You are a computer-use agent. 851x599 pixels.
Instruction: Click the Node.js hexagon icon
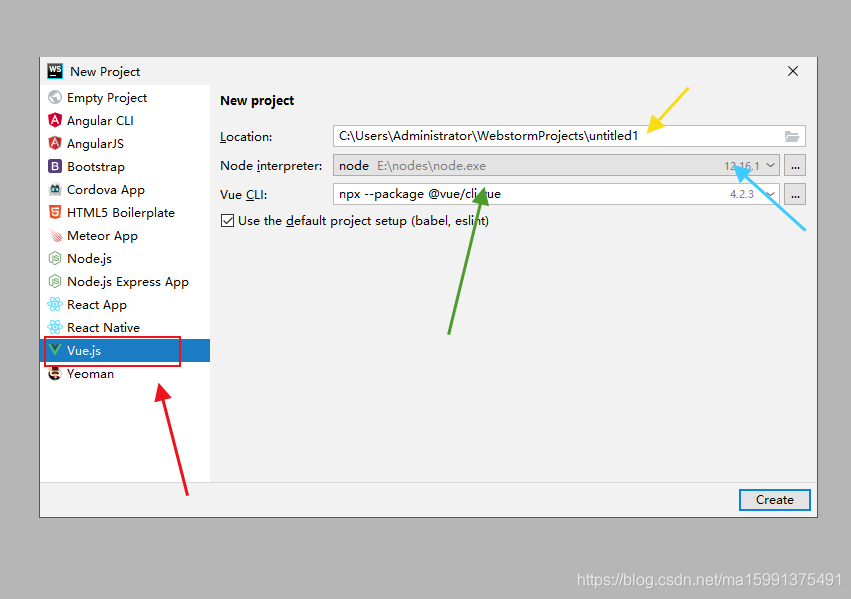(55, 258)
